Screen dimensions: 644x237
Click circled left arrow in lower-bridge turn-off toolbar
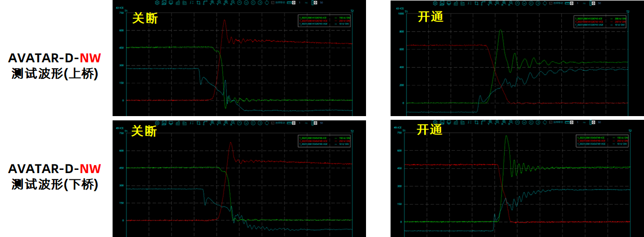coord(253,123)
